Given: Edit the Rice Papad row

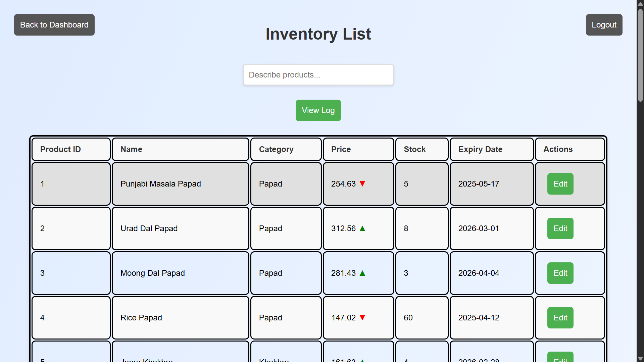Looking at the screenshot, I should [x=560, y=318].
